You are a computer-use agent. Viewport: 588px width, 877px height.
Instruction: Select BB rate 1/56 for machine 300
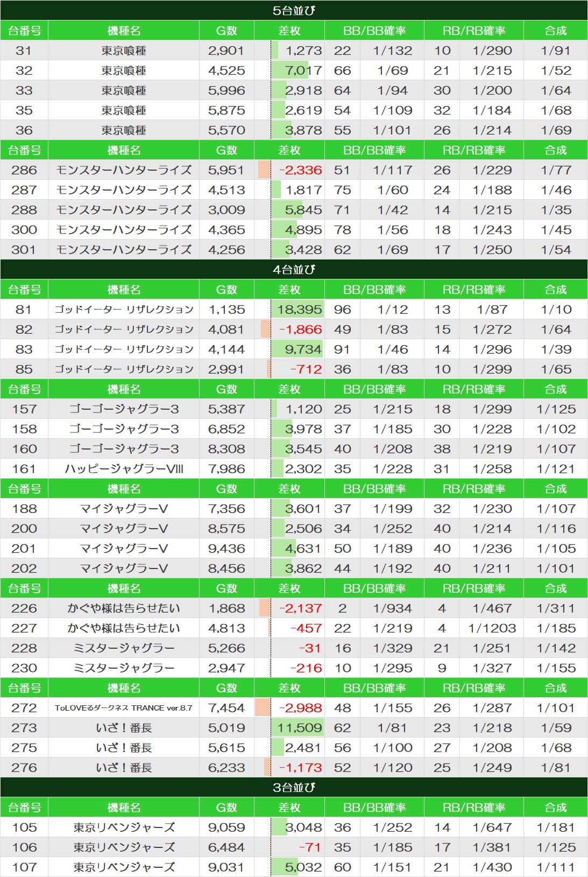coord(393,230)
